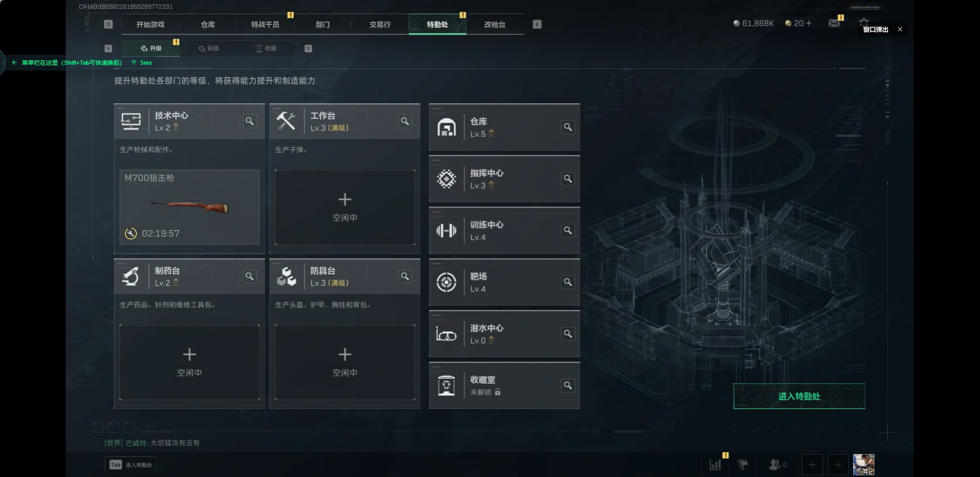Screen dimensions: 980x477
Task: Click the 潜水中心 goggles icon
Action: [446, 334]
